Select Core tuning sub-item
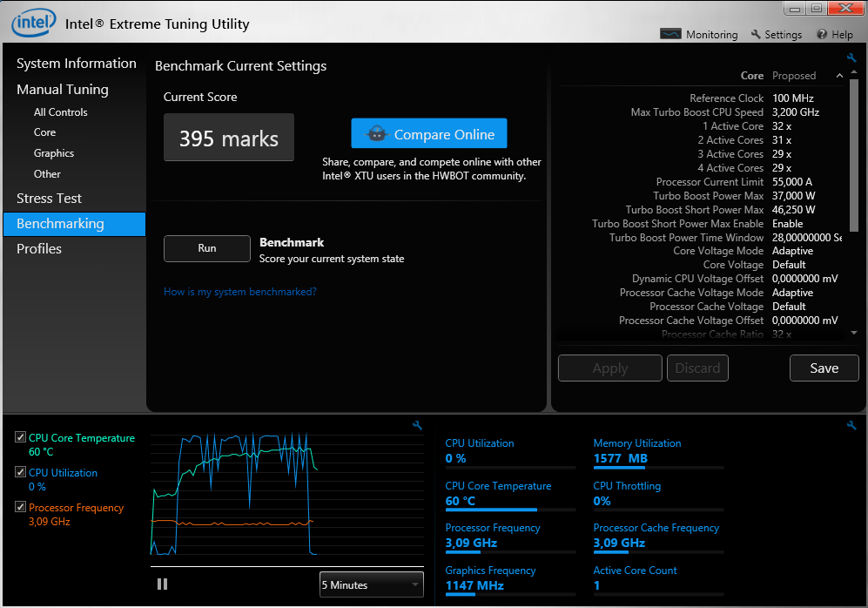Screen dimensions: 868x608 (x=44, y=132)
